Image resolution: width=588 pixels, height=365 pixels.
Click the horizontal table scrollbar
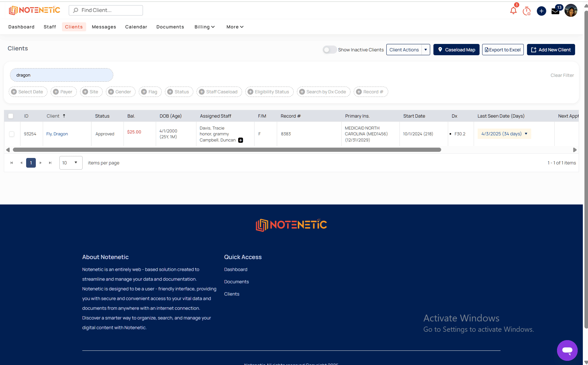click(227, 150)
